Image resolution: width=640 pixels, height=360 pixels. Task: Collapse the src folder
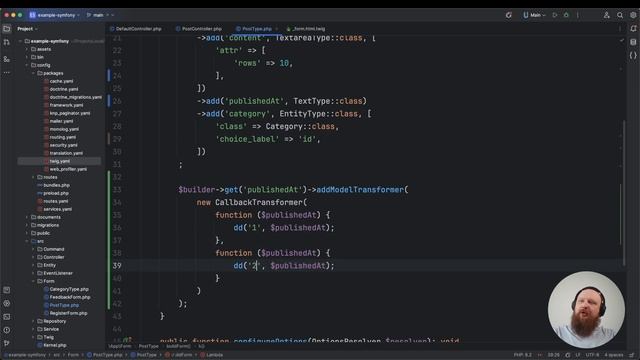pyautogui.click(x=27, y=241)
